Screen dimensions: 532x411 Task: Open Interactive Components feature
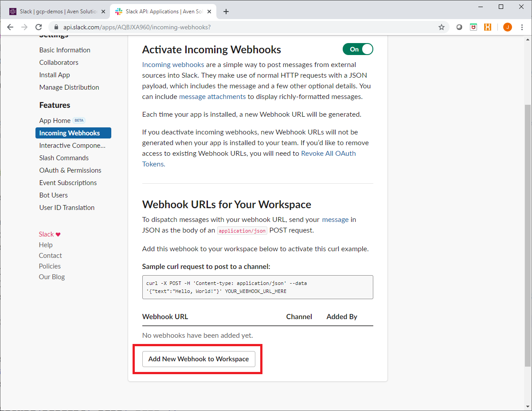pos(72,146)
